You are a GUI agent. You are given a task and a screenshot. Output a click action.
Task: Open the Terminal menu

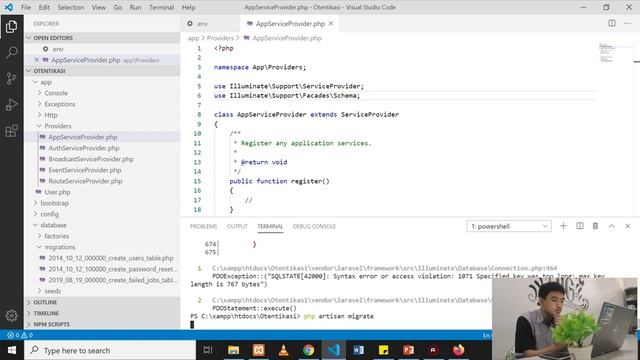pyautogui.click(x=161, y=7)
